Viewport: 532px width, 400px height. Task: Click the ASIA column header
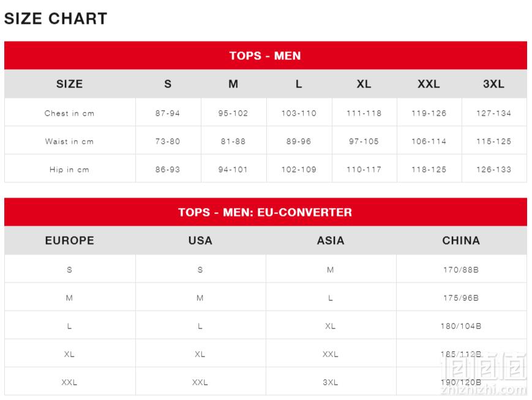pyautogui.click(x=331, y=240)
